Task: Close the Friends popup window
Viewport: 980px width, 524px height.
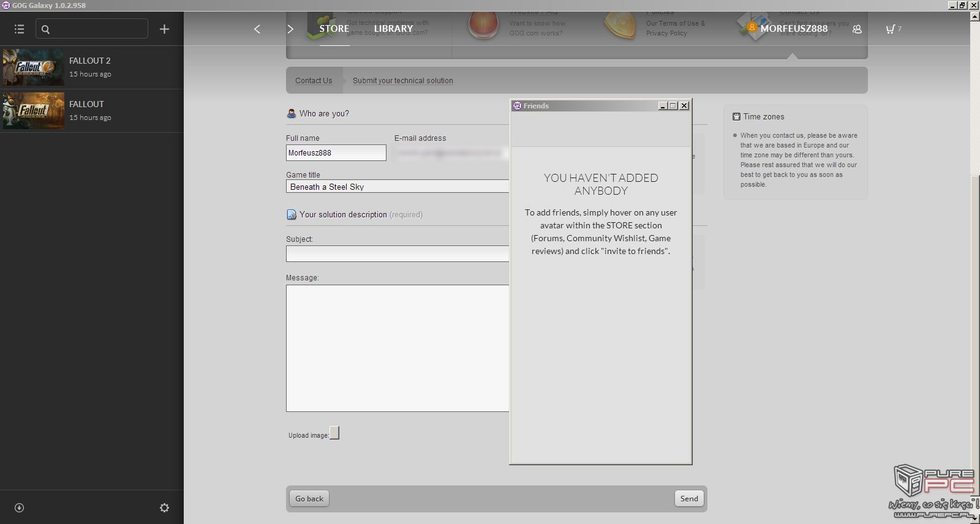Action: click(x=684, y=106)
